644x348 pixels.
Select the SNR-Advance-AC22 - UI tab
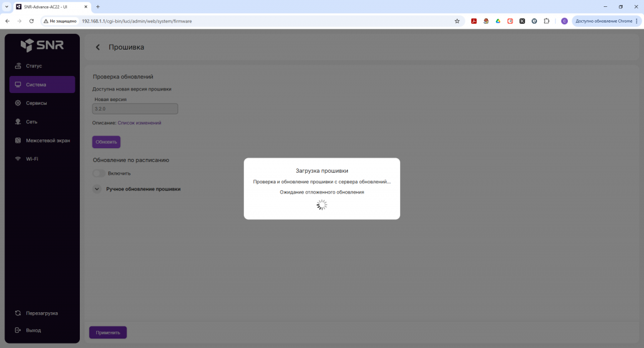coord(52,6)
